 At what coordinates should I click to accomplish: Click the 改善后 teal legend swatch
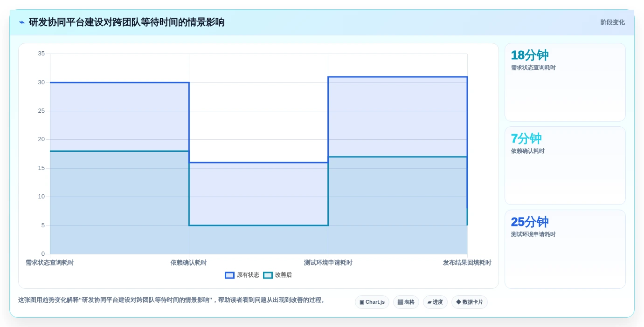pyautogui.click(x=268, y=275)
